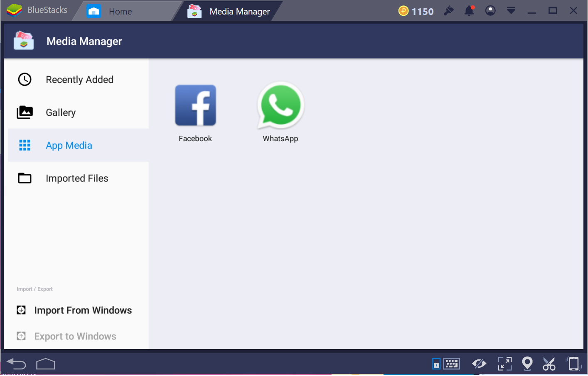Click the BlueStacks logo in title bar
588x376 pixels.
point(14,10)
